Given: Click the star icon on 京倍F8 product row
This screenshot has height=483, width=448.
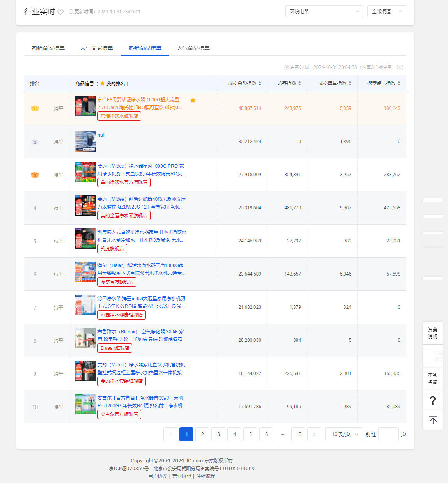Looking at the screenshot, I should [193, 100].
